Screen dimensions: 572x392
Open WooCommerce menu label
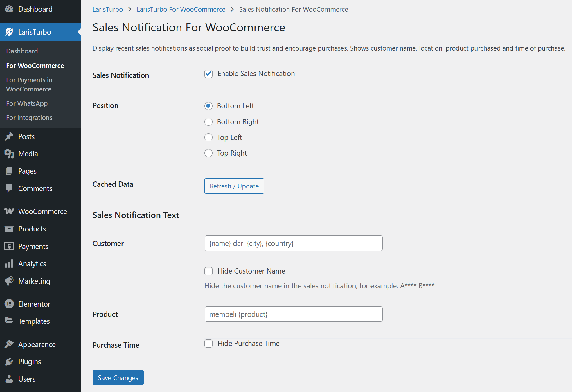tap(43, 211)
